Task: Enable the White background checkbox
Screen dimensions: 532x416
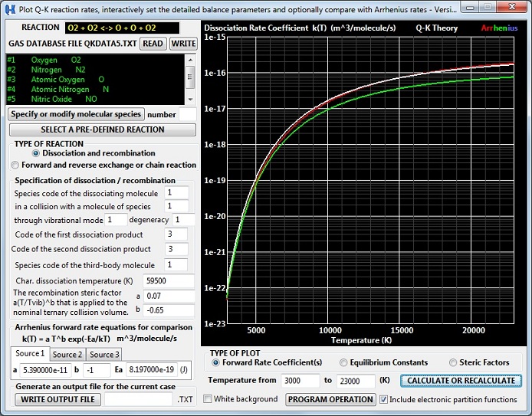Action: [x=209, y=399]
